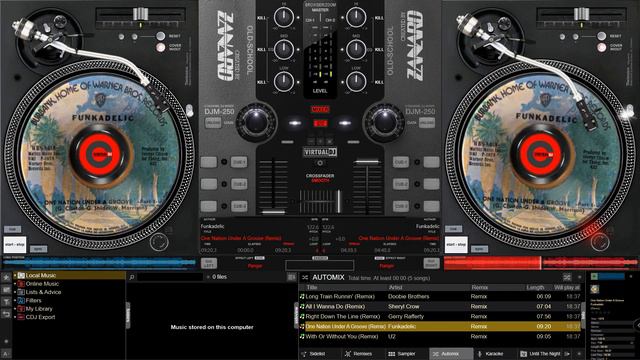Toggle right deck Cover Reset button
Screen dimensions: 640x360
(x=601, y=47)
